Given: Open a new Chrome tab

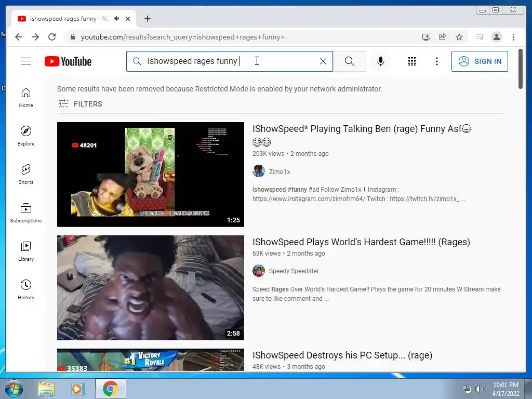Looking at the screenshot, I should 147,19.
